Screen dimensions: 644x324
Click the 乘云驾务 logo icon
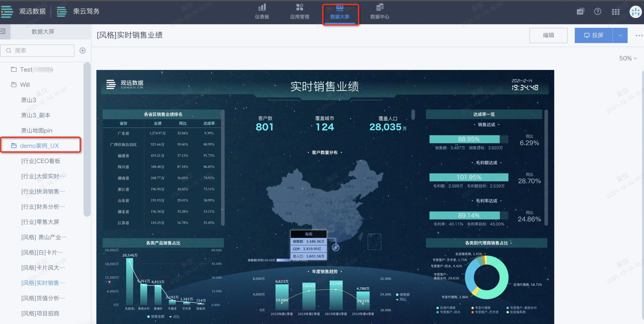tap(62, 11)
